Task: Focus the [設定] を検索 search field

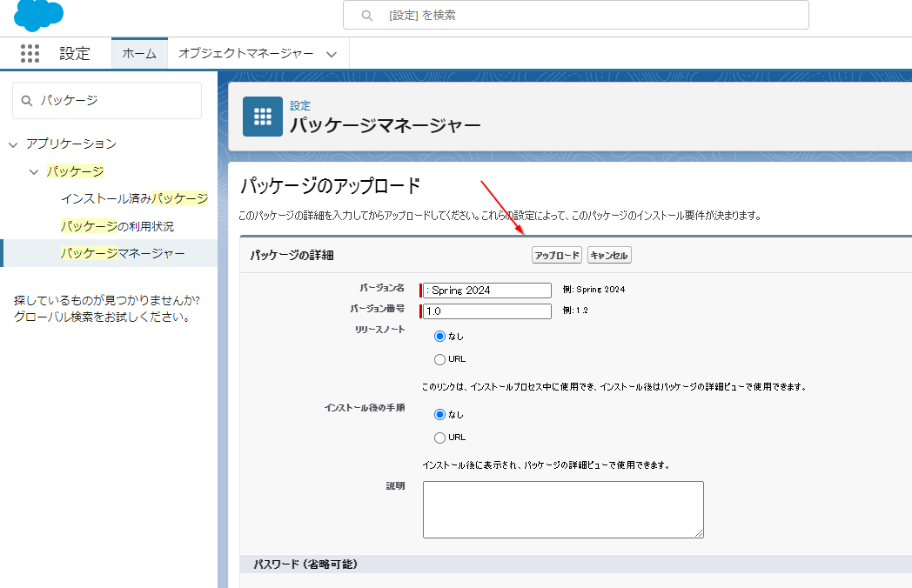Action: point(576,15)
